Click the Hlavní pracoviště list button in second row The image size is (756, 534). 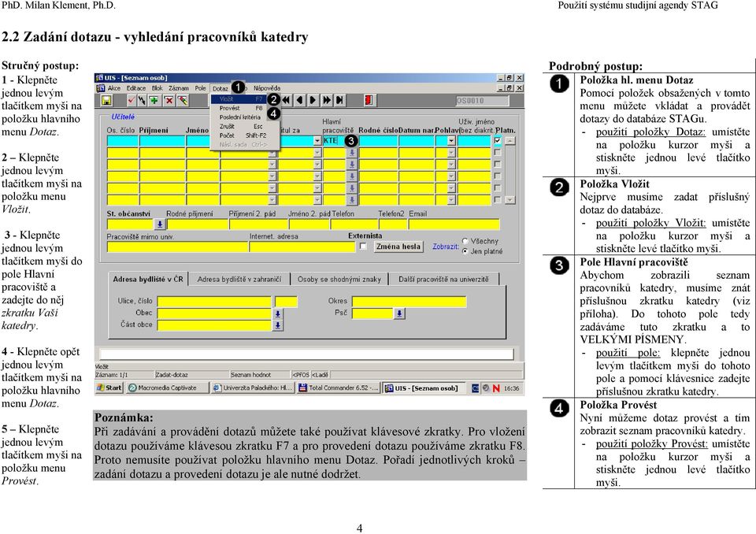pyautogui.click(x=352, y=153)
